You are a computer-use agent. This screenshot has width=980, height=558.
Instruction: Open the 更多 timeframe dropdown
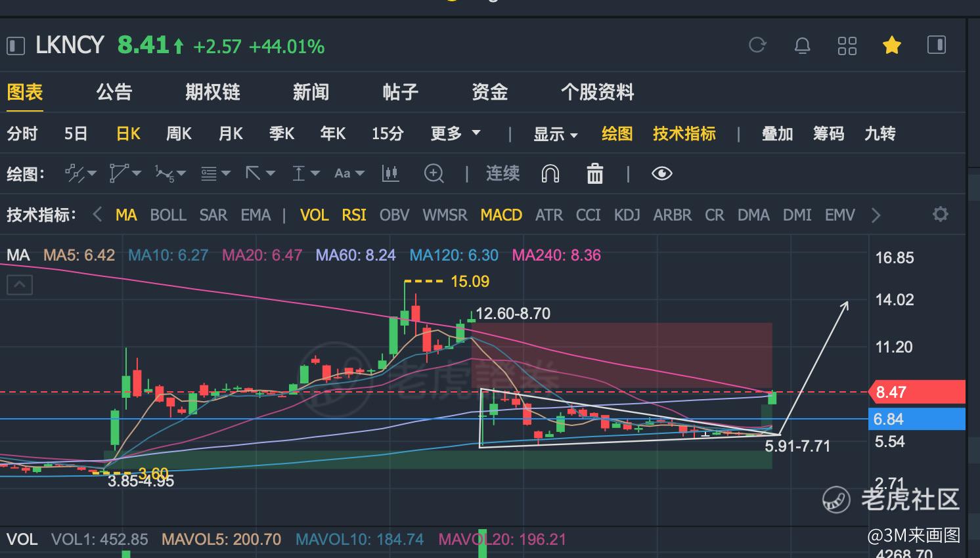[x=455, y=134]
